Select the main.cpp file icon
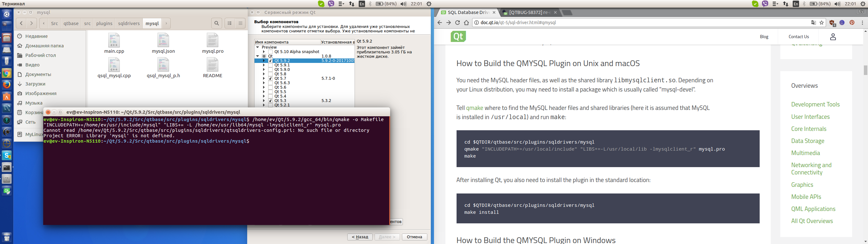 pyautogui.click(x=114, y=40)
